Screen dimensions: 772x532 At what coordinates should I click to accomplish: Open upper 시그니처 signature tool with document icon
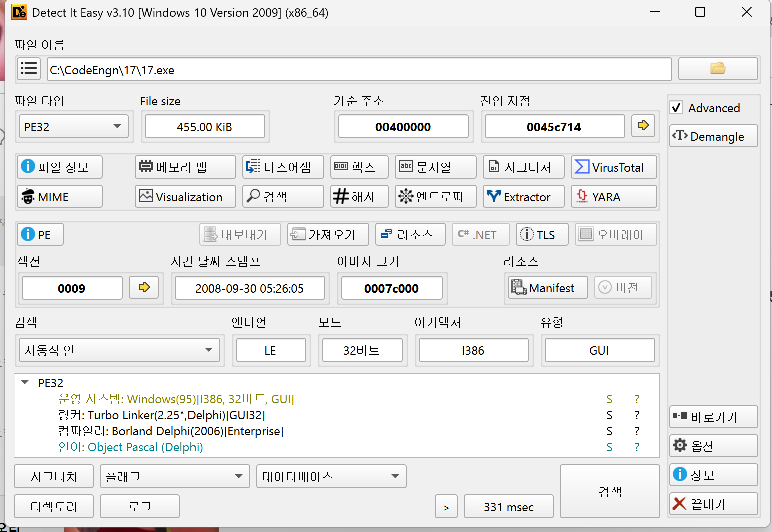click(523, 167)
